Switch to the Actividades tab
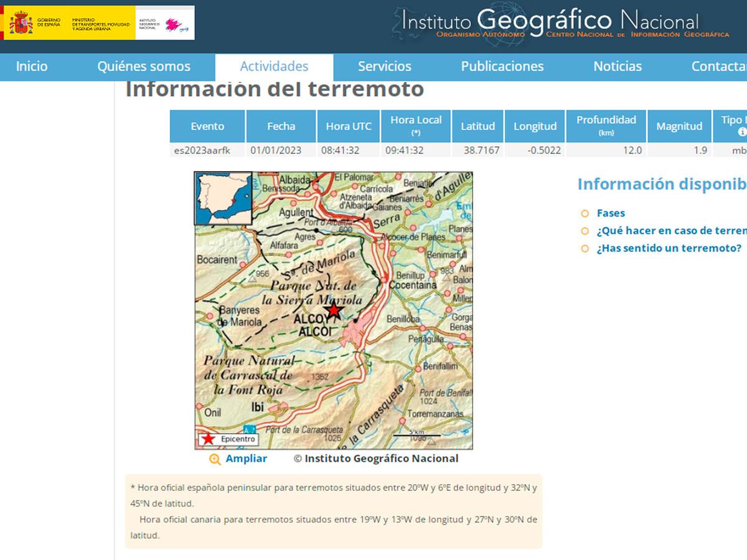 tap(275, 66)
